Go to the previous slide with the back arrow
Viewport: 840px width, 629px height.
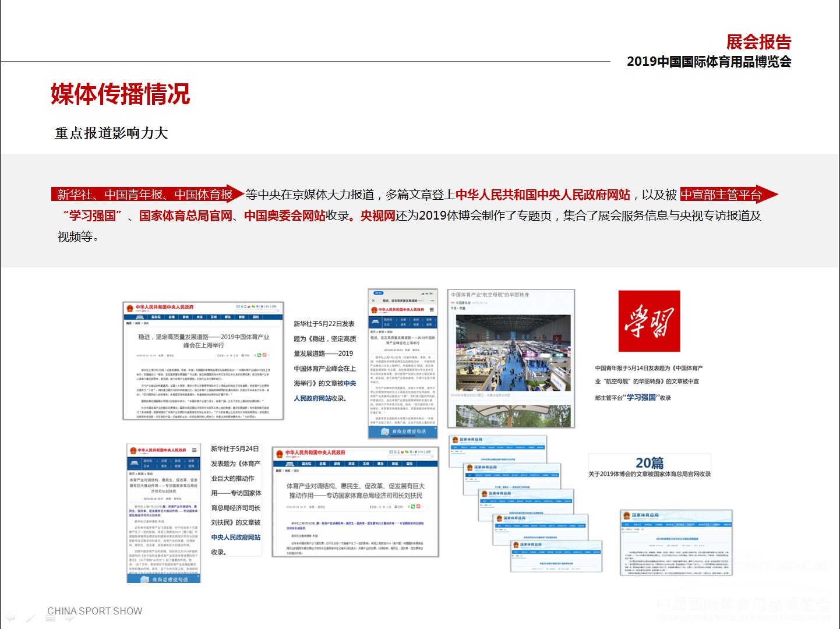click(10, 617)
